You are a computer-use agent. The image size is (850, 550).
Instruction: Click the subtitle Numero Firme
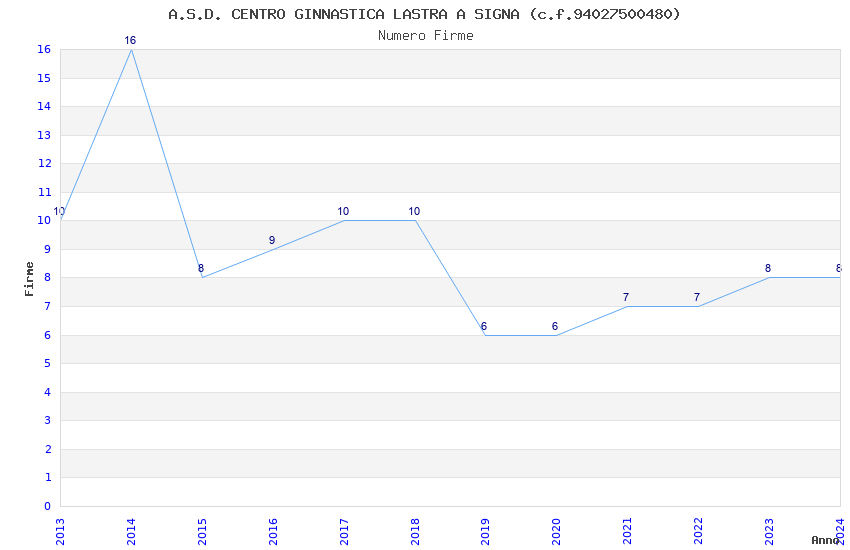[x=426, y=36]
